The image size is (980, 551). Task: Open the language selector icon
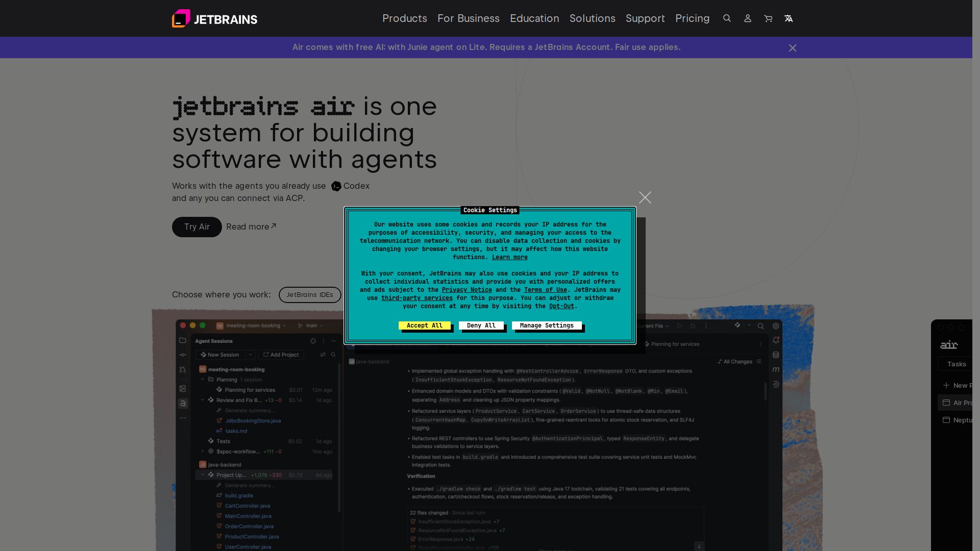[788, 18]
